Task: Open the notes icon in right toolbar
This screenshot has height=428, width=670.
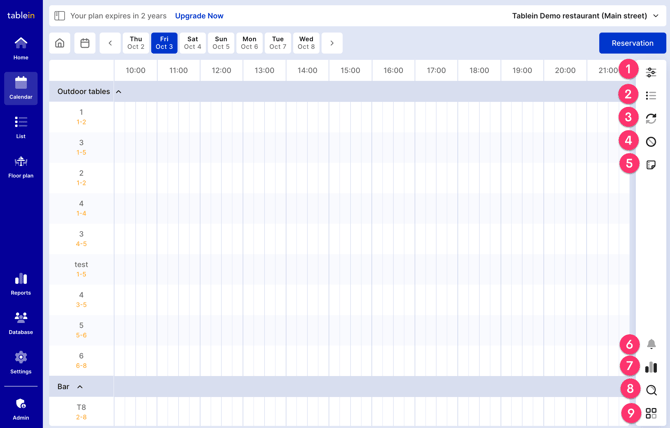Action: click(651, 165)
